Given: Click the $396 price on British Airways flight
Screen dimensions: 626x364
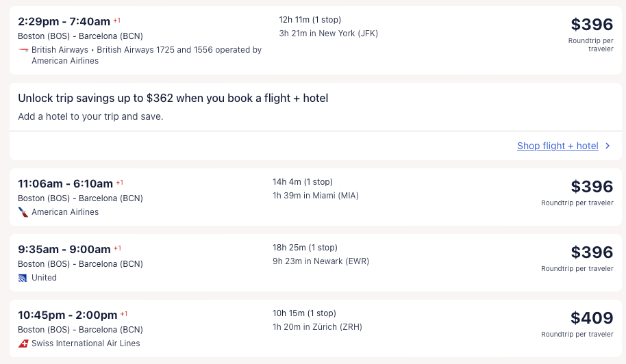Looking at the screenshot, I should coord(592,25).
